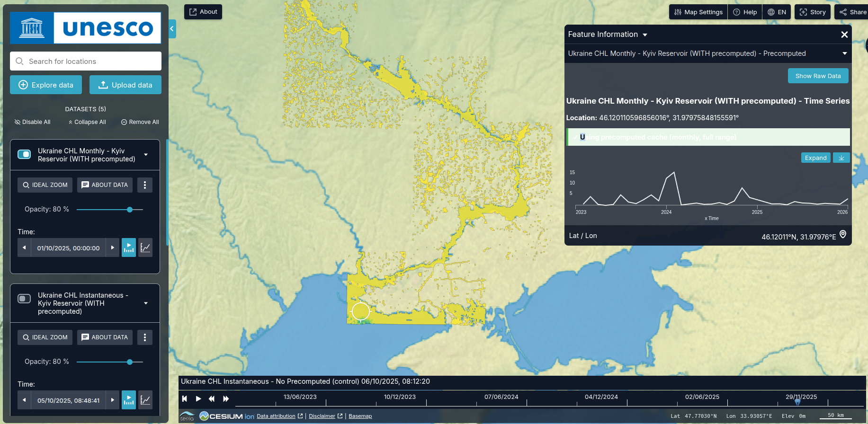This screenshot has width=868, height=424.
Task: Click the timeline sync icon for Monthly dataset
Action: (129, 247)
